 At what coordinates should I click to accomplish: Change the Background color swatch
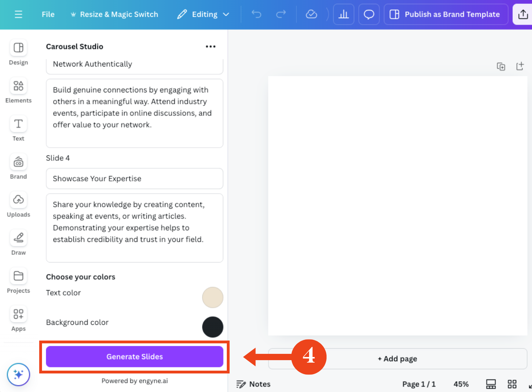212,327
